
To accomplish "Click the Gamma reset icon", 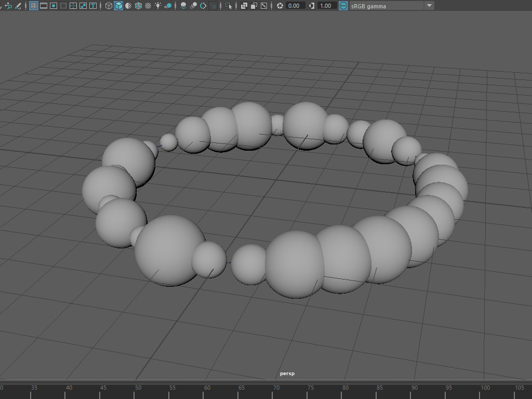I will pyautogui.click(x=312, y=6).
